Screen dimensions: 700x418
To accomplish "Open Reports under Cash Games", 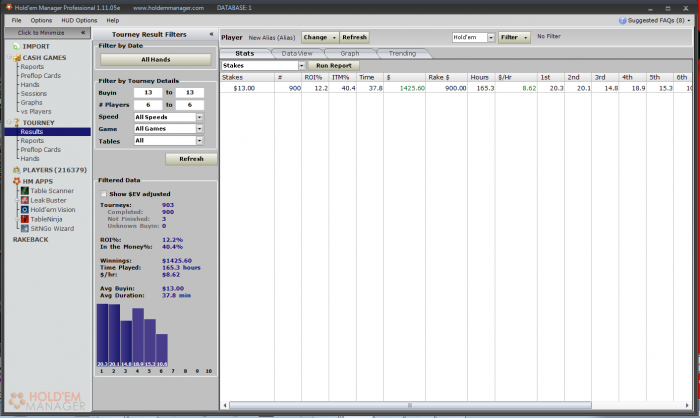I will [x=32, y=67].
